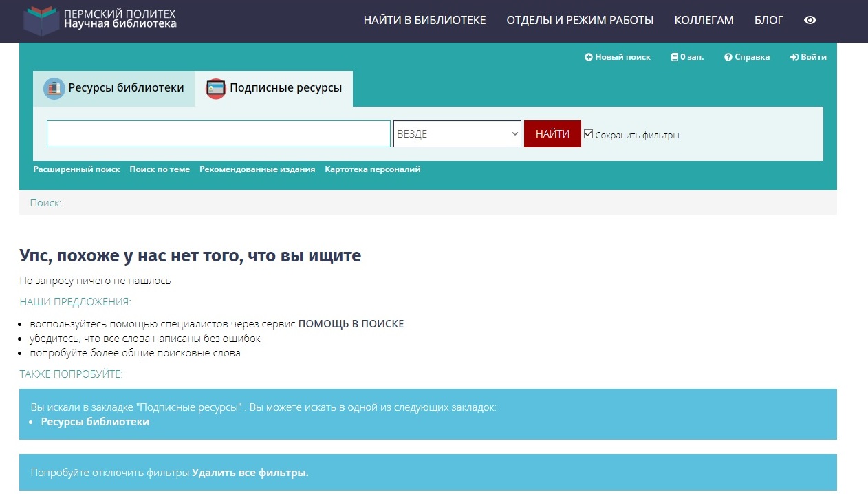Click the eye accessibility icon in header

(x=810, y=20)
